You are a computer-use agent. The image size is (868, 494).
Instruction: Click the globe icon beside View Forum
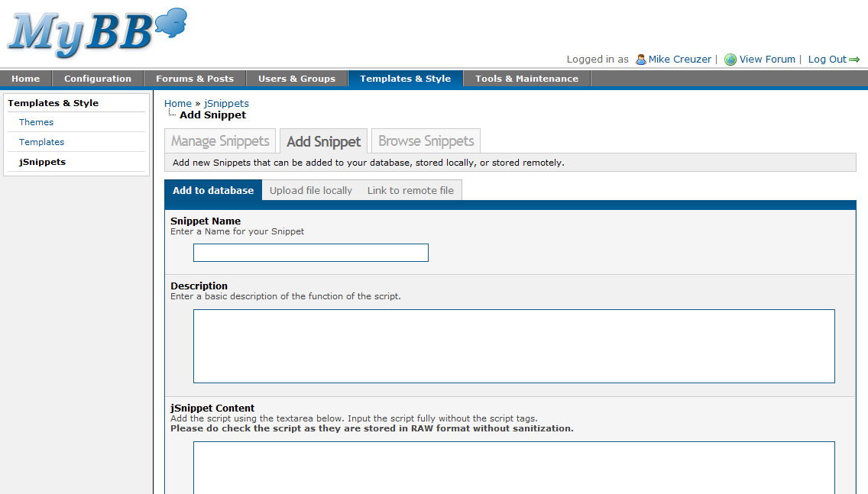(x=730, y=60)
